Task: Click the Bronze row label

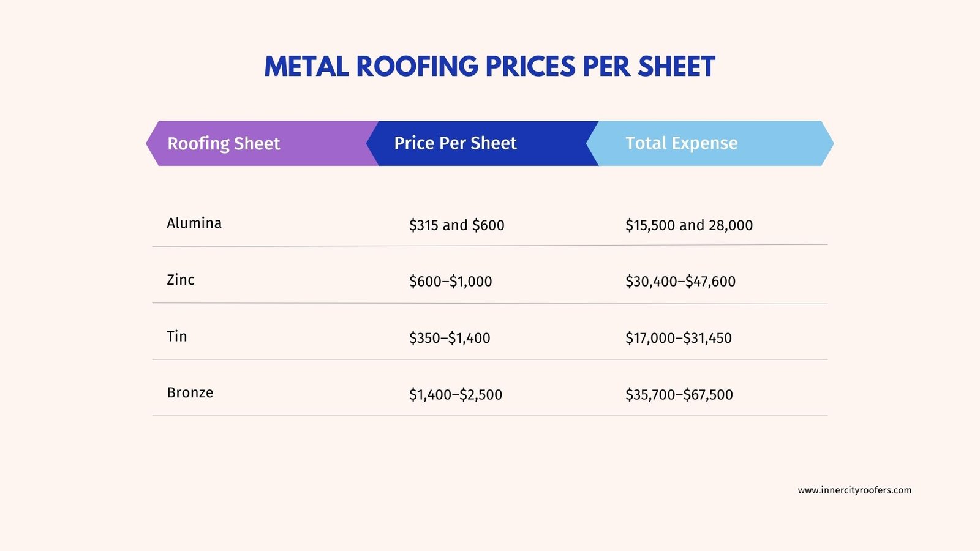Action: (190, 392)
